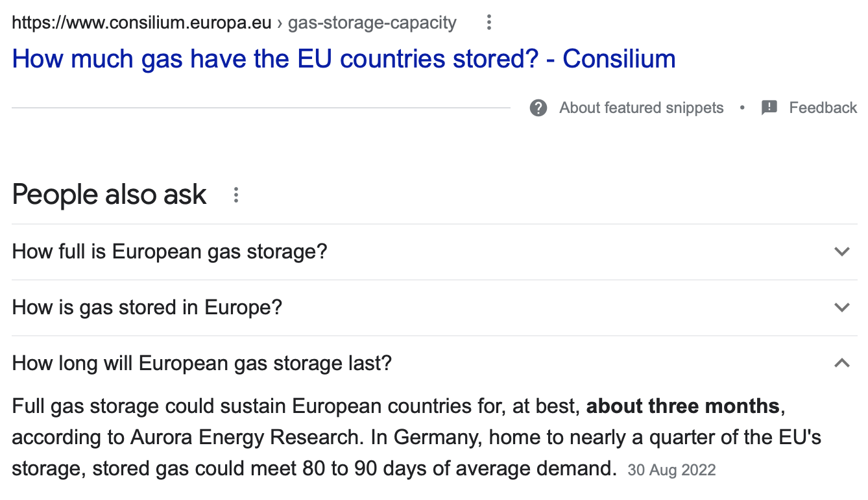Click the 'People also ask' heading

pos(109,195)
